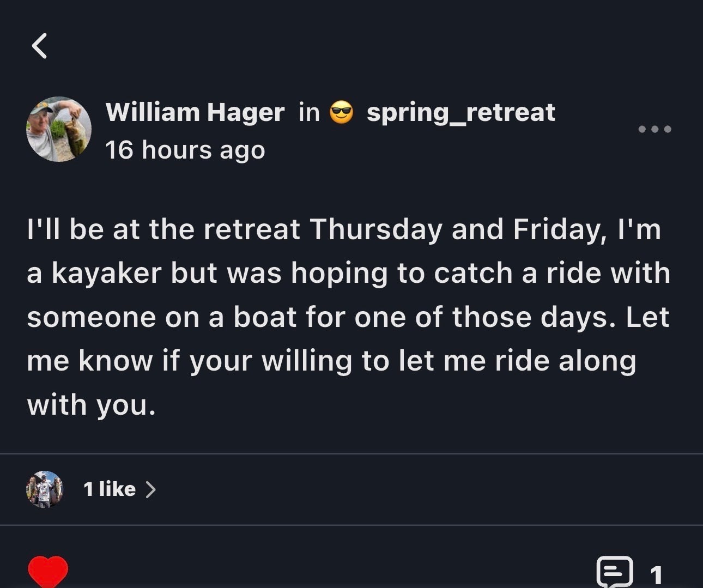Click the word "in" before channel name

tap(309, 112)
